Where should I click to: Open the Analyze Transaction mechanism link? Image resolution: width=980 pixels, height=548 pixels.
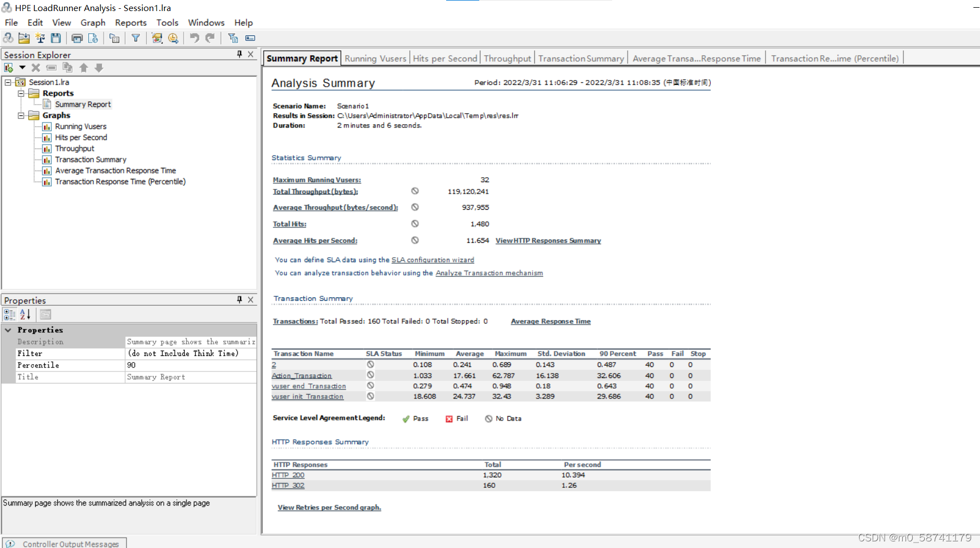coord(489,273)
